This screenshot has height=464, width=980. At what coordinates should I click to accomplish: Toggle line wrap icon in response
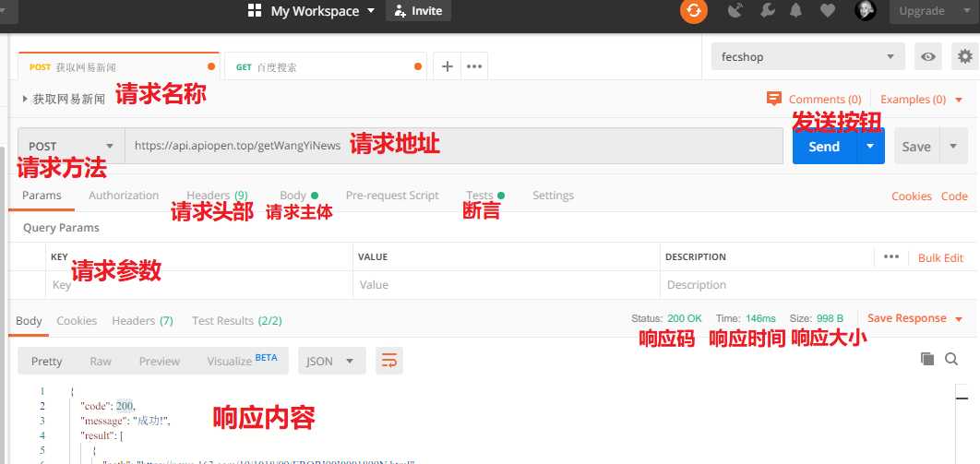pos(389,361)
